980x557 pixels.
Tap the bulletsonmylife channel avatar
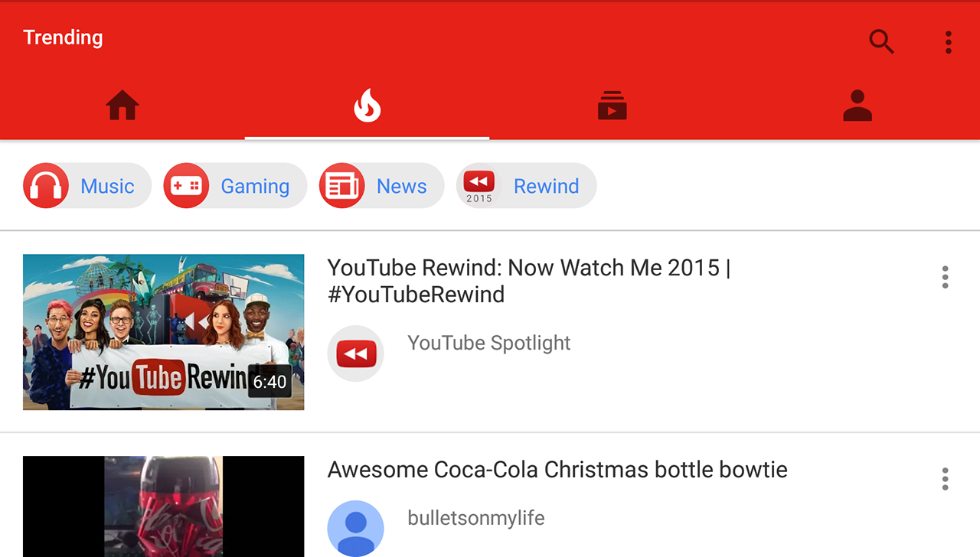[356, 529]
